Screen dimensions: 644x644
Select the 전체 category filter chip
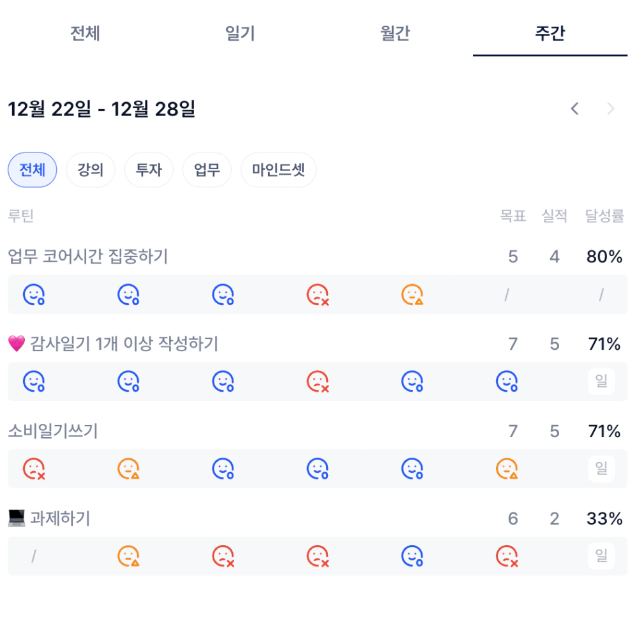tap(33, 170)
